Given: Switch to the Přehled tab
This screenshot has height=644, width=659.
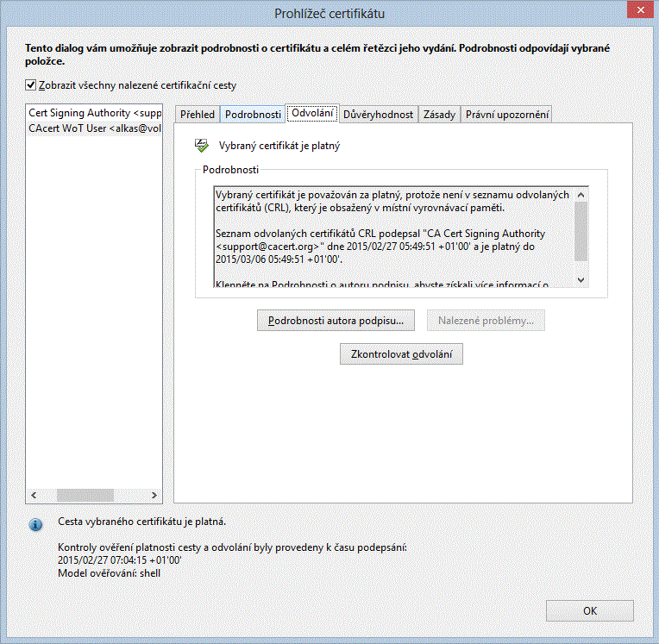Looking at the screenshot, I should [198, 115].
